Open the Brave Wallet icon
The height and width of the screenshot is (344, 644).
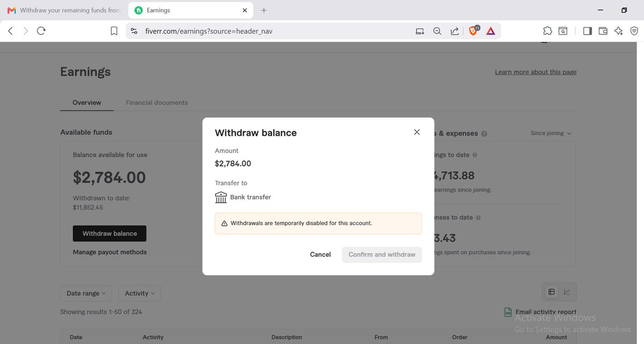[603, 31]
